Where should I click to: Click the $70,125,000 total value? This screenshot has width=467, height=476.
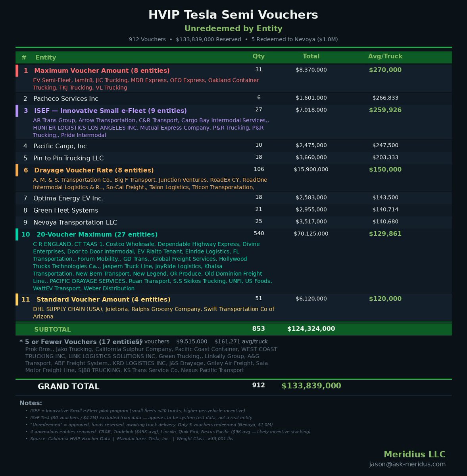[x=311, y=234]
